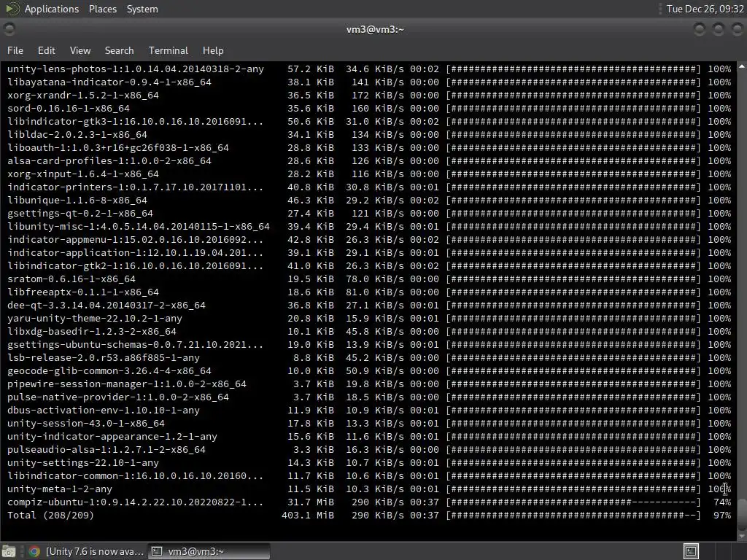
Task: Click the pipewire-session-manager package name
Action: (127, 384)
